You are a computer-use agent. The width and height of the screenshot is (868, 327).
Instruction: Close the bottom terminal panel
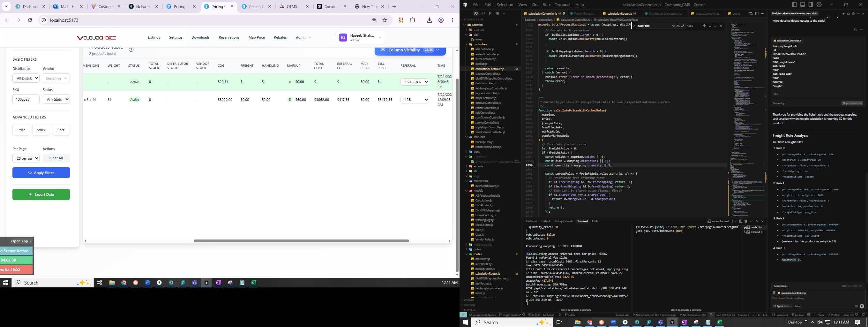coord(763,221)
